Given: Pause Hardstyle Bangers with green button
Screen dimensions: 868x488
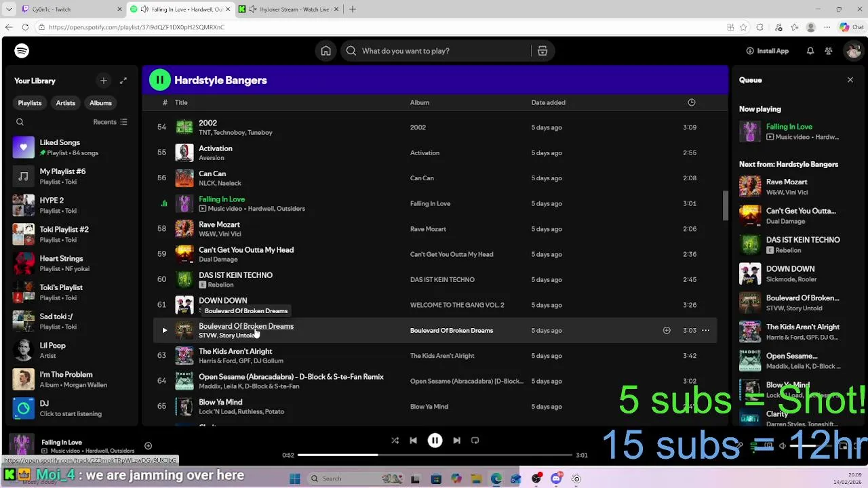Looking at the screenshot, I should pyautogui.click(x=160, y=80).
